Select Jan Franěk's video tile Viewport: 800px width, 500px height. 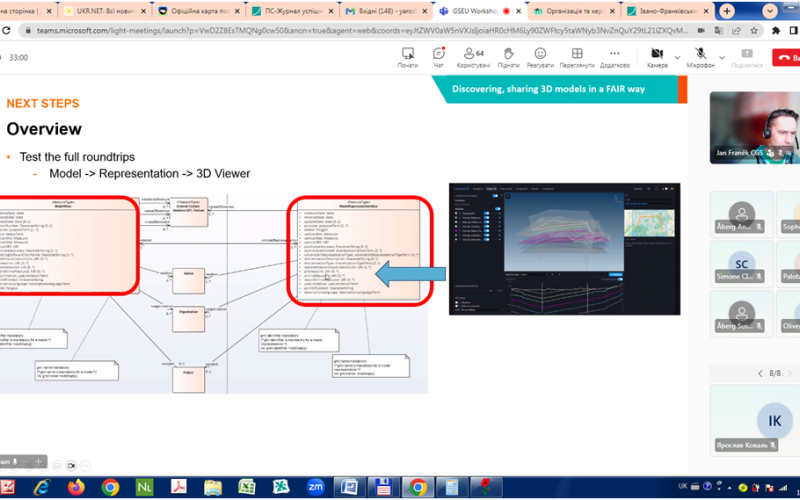(x=755, y=128)
